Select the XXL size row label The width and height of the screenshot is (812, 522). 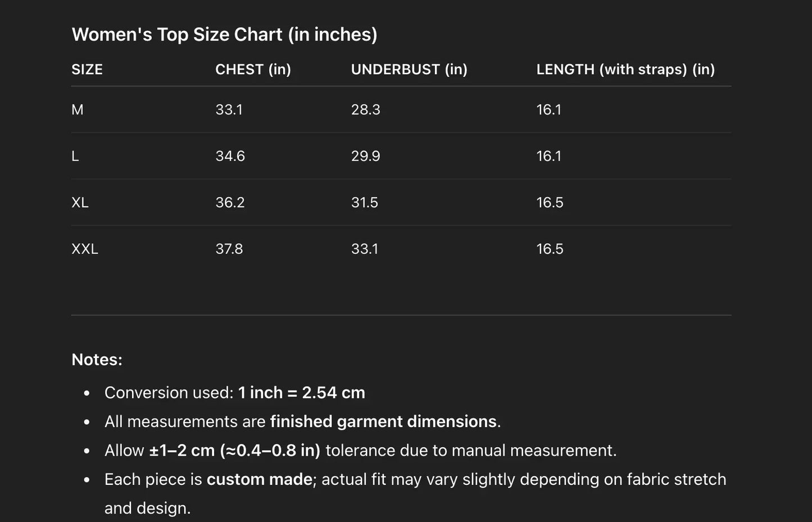point(85,249)
